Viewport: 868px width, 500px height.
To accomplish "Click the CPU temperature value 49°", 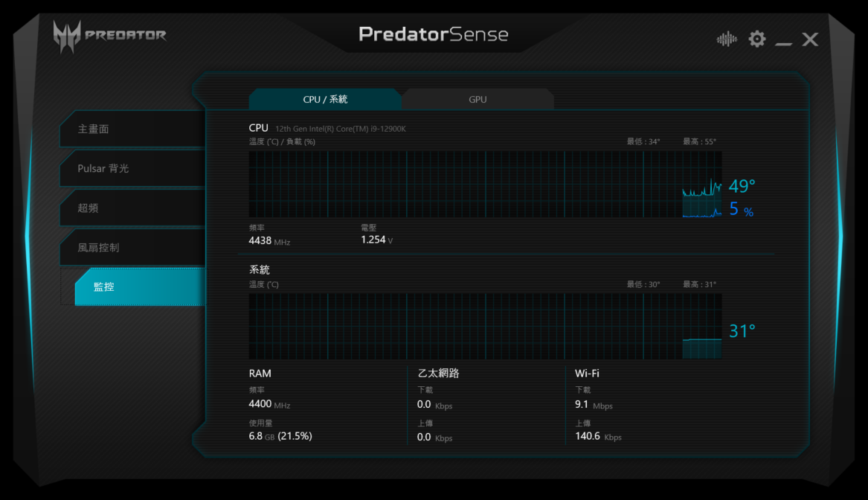I will pyautogui.click(x=742, y=186).
